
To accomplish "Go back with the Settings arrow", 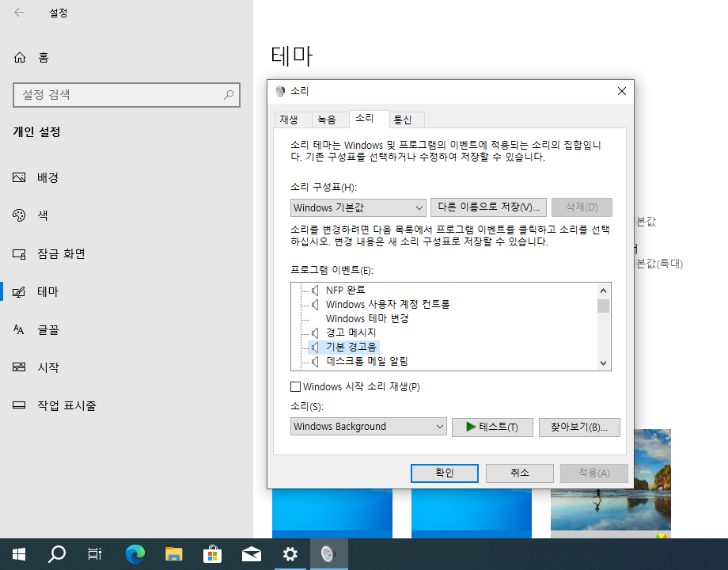I will [x=19, y=13].
